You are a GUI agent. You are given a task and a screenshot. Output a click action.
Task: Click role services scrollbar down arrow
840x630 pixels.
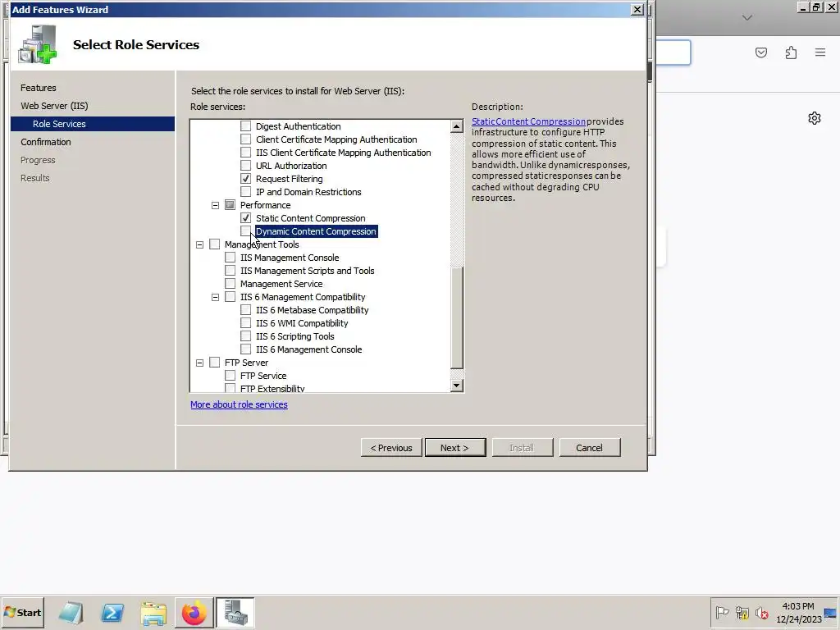click(456, 386)
